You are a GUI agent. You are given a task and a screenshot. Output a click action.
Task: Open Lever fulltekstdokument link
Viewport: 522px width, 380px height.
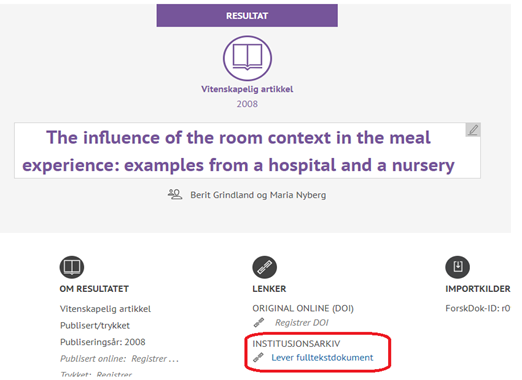pos(322,358)
